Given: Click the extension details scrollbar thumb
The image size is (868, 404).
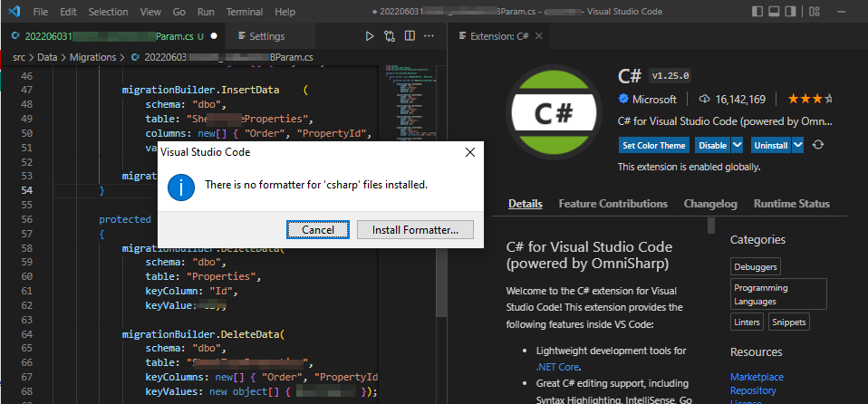Looking at the screenshot, I should pos(711,226).
